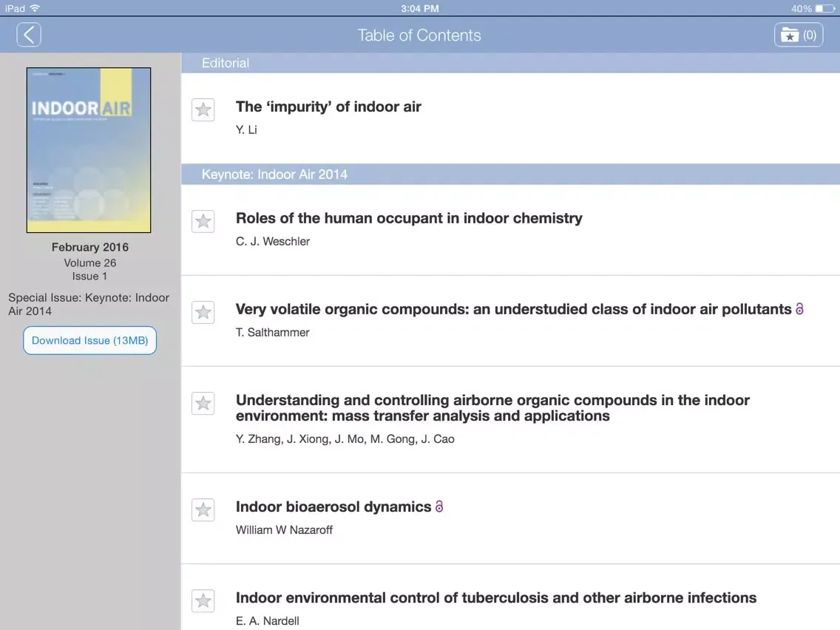Tap author 'William W Nazaroff'

point(284,530)
